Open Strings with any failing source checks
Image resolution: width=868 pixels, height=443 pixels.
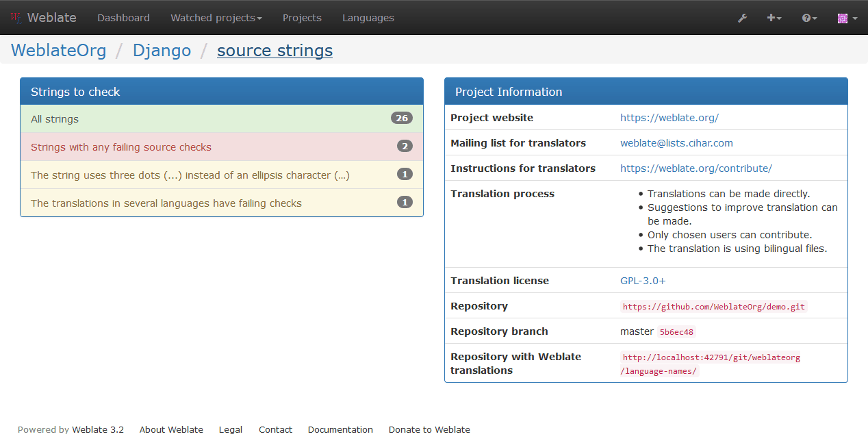pyautogui.click(x=222, y=147)
